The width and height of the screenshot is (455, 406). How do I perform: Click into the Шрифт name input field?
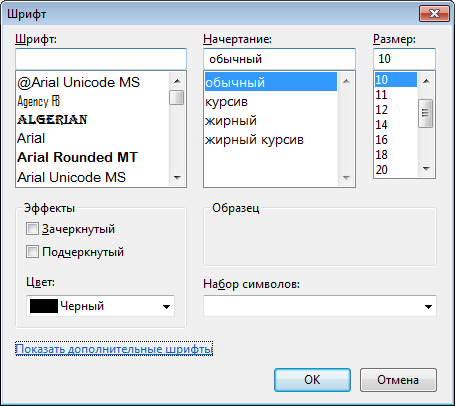[x=101, y=59]
